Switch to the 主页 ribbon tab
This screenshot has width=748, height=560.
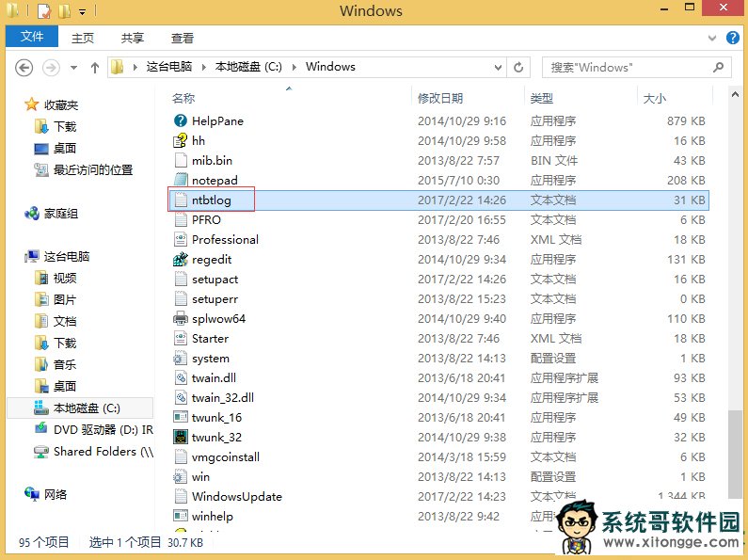(83, 38)
